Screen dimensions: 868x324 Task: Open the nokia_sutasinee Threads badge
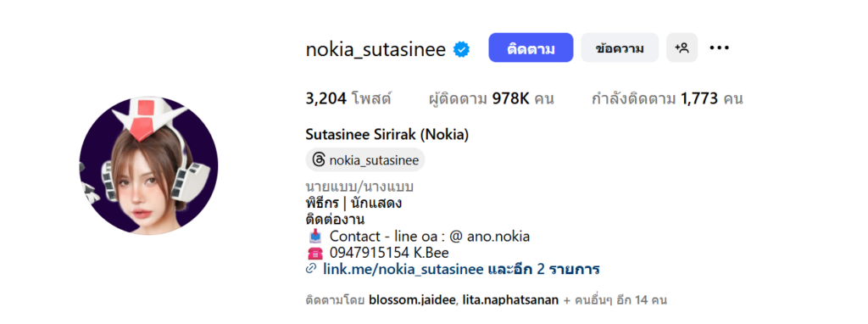click(x=365, y=160)
